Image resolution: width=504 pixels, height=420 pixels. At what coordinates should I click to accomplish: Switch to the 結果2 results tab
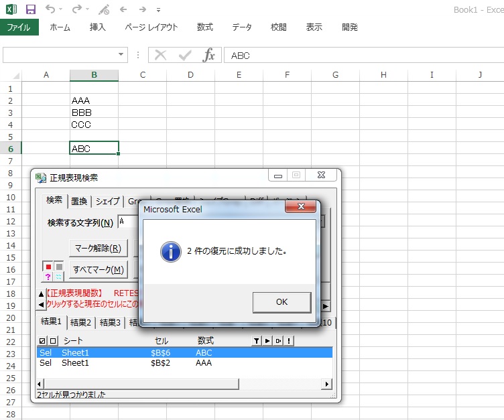pyautogui.click(x=82, y=322)
